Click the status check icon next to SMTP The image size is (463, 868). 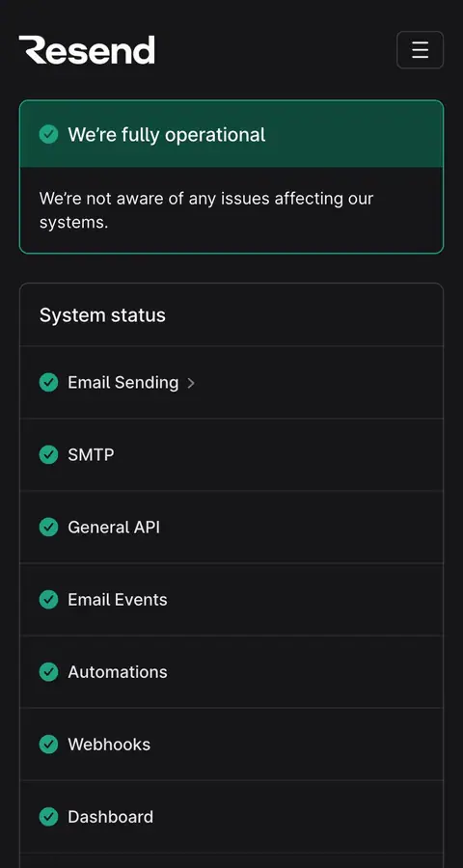[49, 454]
